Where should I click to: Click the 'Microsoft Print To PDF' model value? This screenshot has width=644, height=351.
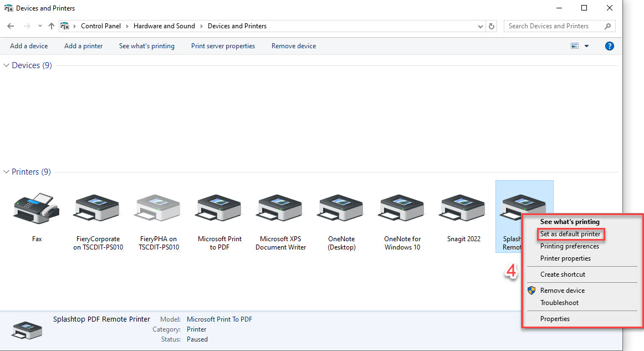click(x=219, y=319)
